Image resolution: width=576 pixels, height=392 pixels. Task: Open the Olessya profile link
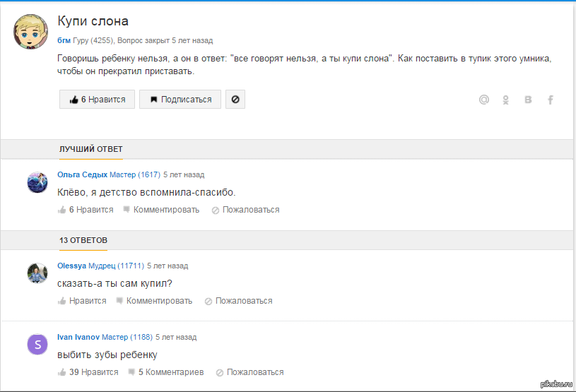click(71, 266)
